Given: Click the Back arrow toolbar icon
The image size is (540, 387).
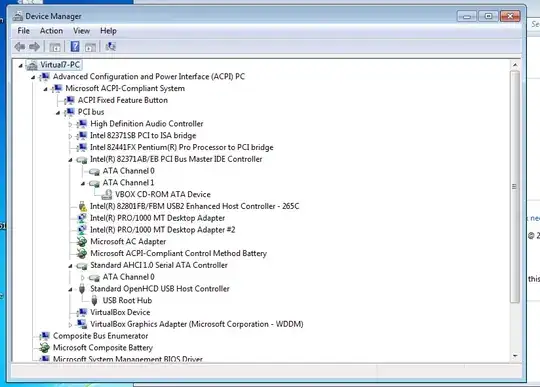Looking at the screenshot, I should pyautogui.click(x=20, y=46).
